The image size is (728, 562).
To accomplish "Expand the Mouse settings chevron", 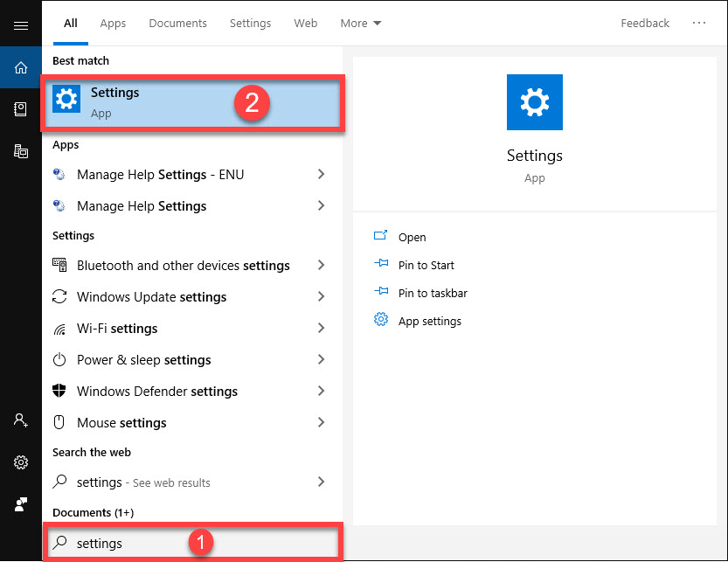I will tap(321, 422).
